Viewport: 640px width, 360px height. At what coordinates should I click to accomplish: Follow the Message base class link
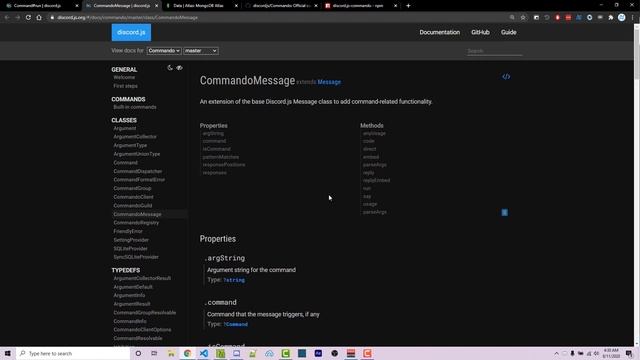click(329, 82)
